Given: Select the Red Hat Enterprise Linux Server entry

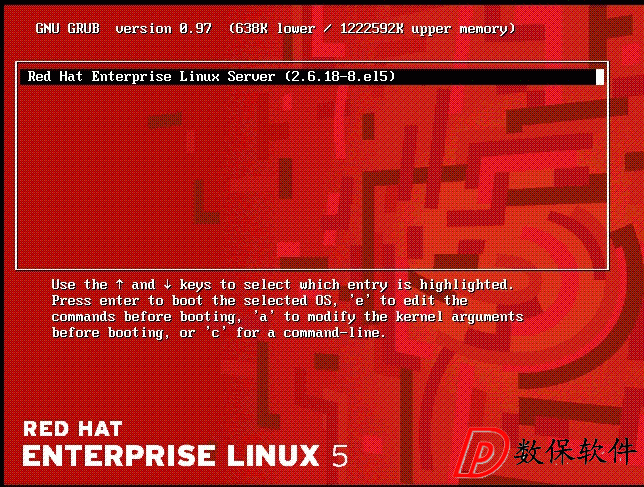Looking at the screenshot, I should tap(312, 77).
